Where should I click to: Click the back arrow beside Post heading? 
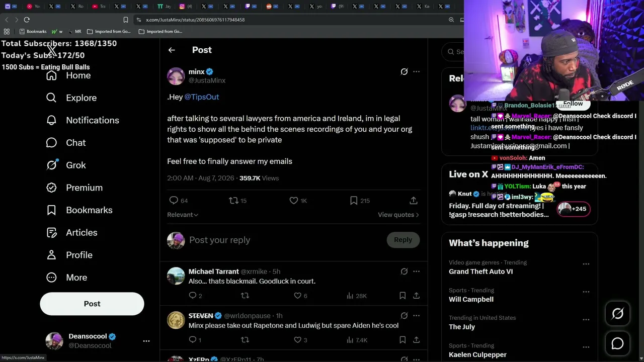[172, 50]
